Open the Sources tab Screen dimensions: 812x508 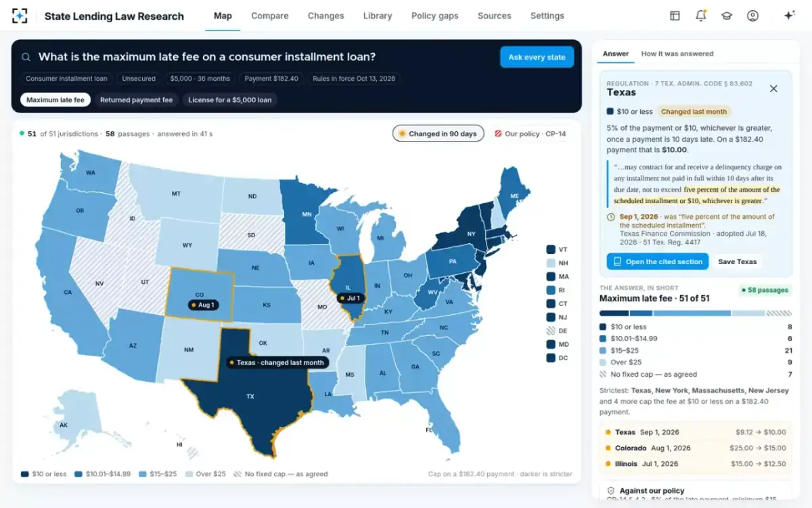(494, 16)
